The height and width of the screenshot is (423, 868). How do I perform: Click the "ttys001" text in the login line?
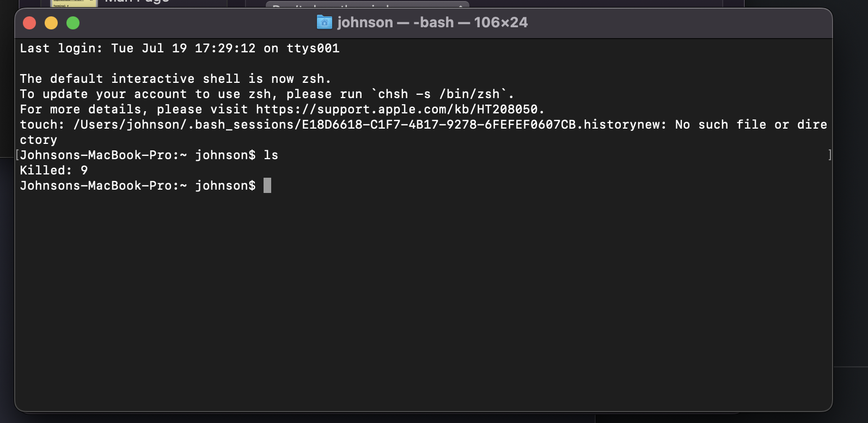[313, 48]
